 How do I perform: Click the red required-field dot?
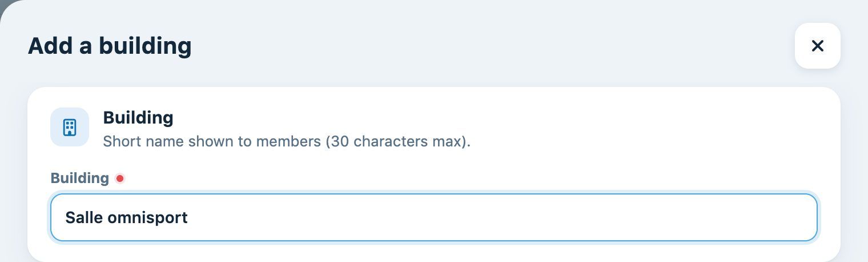(x=119, y=178)
